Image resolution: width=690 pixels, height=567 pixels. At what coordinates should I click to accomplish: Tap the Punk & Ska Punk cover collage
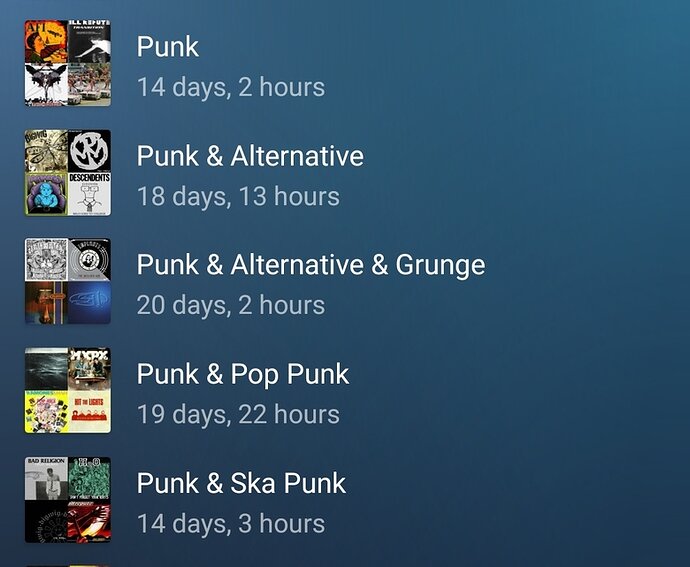68,500
